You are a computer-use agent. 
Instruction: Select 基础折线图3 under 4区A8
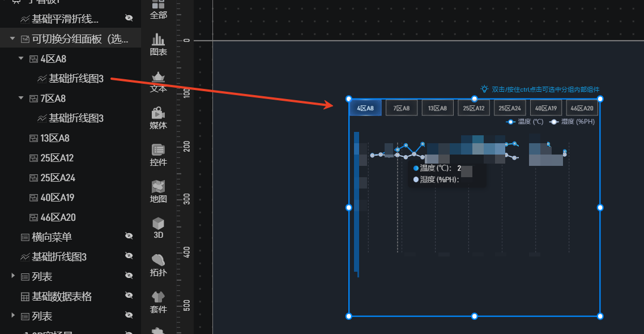(76, 79)
